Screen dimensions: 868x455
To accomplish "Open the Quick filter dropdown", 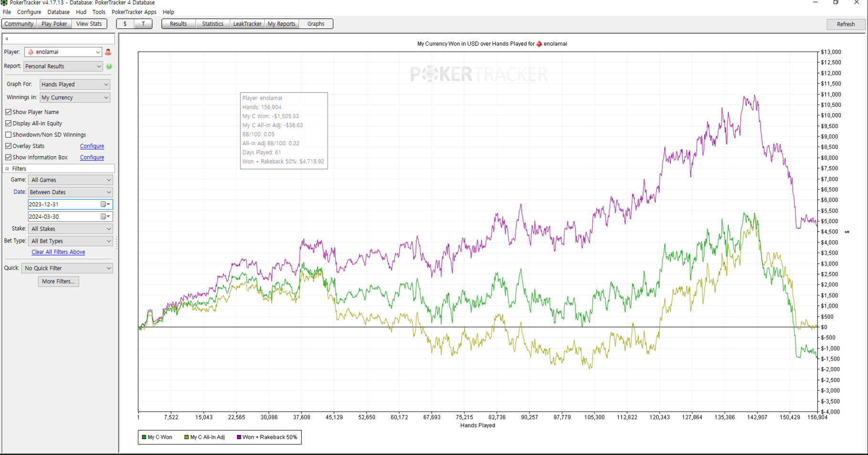I will pos(67,268).
